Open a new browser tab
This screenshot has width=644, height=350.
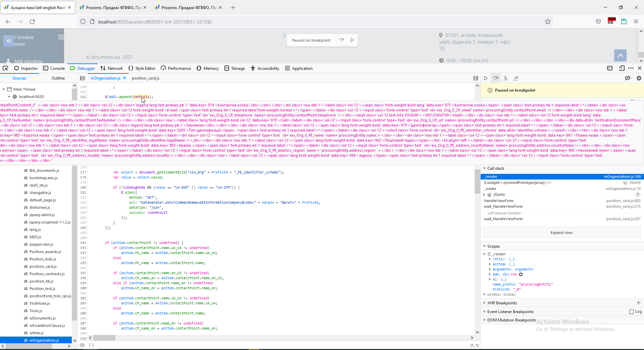233,7
